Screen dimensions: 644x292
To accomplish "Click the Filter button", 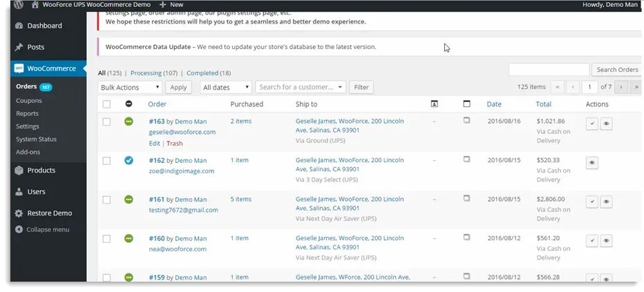I will tap(361, 88).
